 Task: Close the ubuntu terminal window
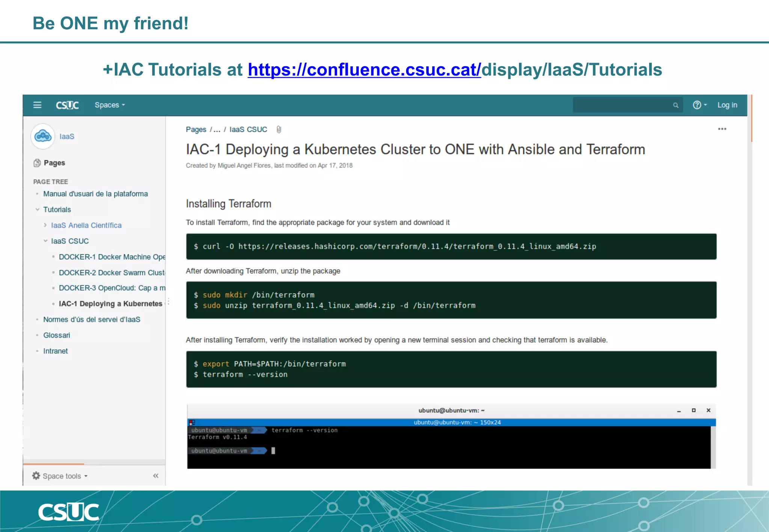click(x=709, y=410)
